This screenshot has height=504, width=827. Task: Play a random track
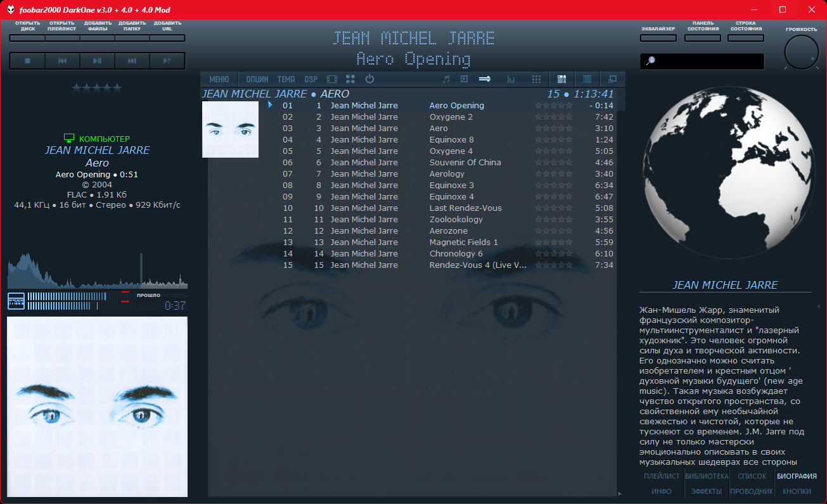(167, 61)
